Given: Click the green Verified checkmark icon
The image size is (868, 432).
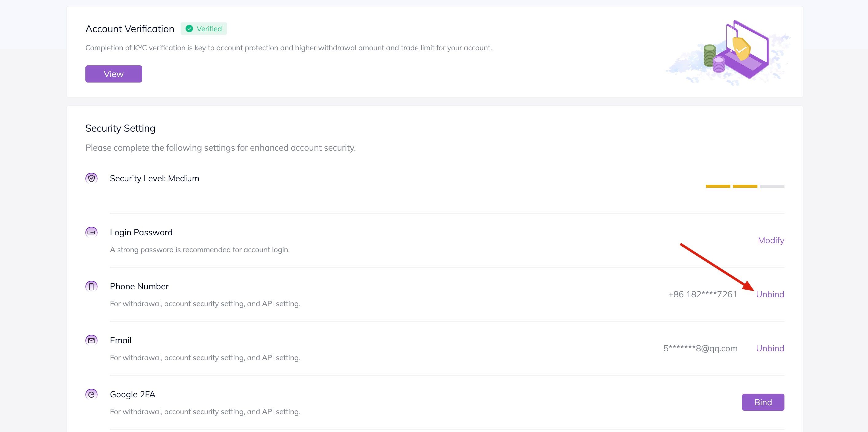Looking at the screenshot, I should [x=190, y=29].
